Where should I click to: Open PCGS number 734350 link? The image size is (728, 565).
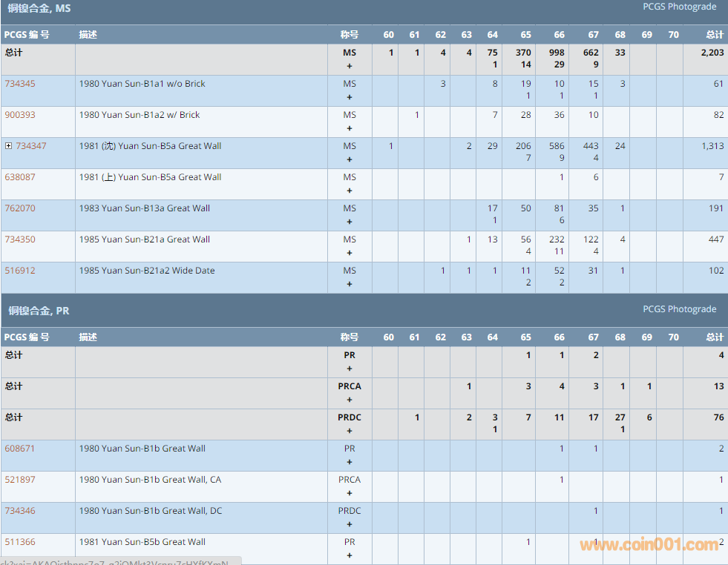(20, 239)
